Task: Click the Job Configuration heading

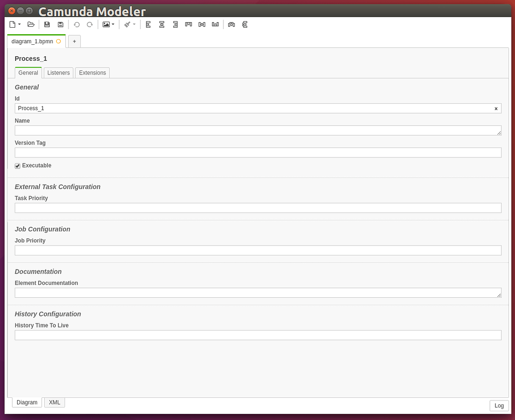Action: tap(42, 229)
